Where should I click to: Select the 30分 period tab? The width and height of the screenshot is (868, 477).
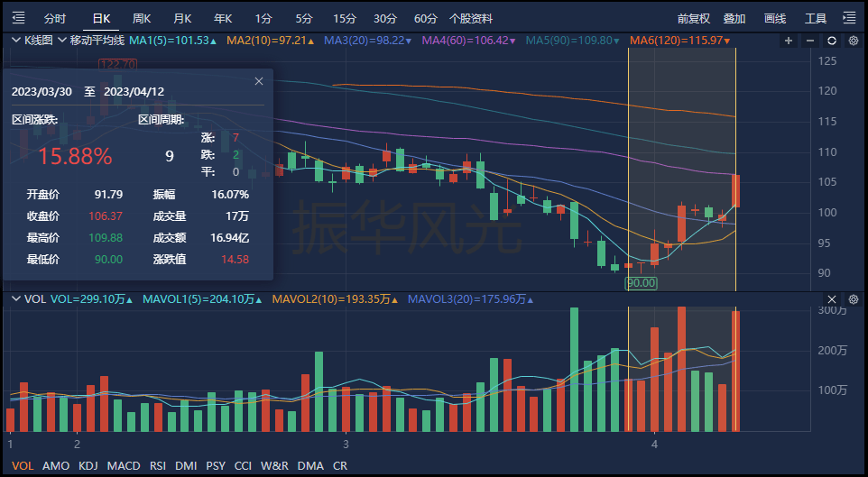click(x=385, y=19)
